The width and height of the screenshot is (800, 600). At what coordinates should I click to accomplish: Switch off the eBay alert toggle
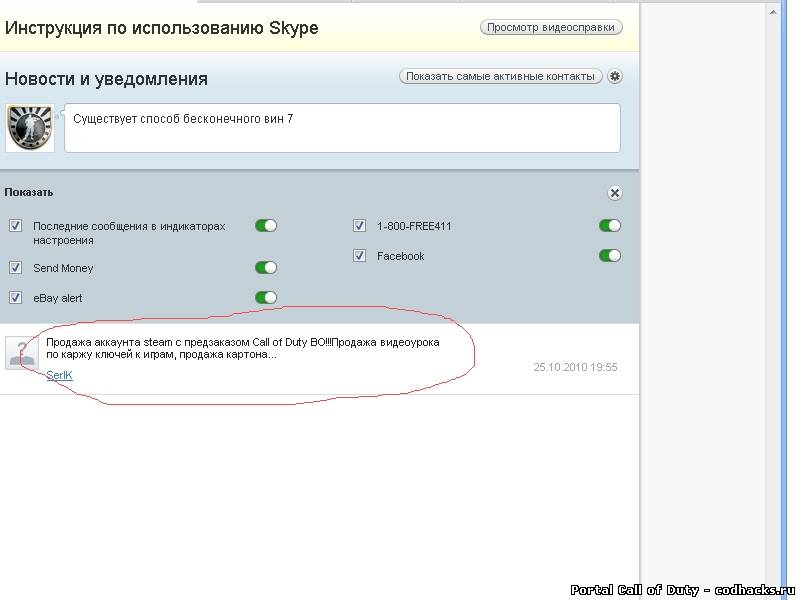click(x=266, y=297)
